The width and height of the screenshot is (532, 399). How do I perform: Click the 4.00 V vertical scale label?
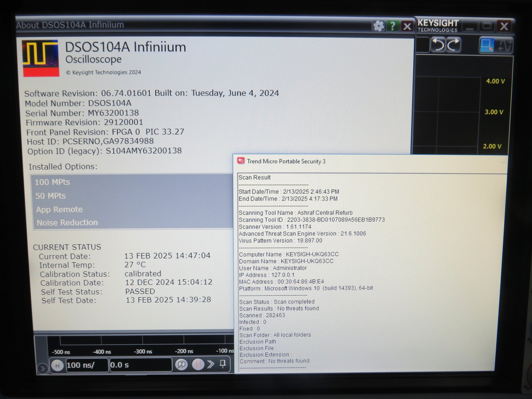(496, 81)
